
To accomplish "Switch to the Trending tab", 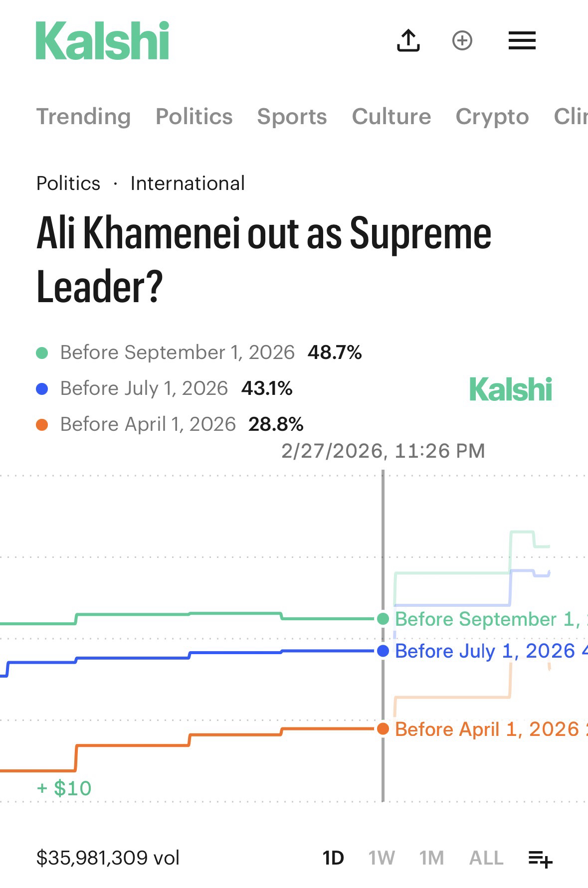I will [83, 117].
